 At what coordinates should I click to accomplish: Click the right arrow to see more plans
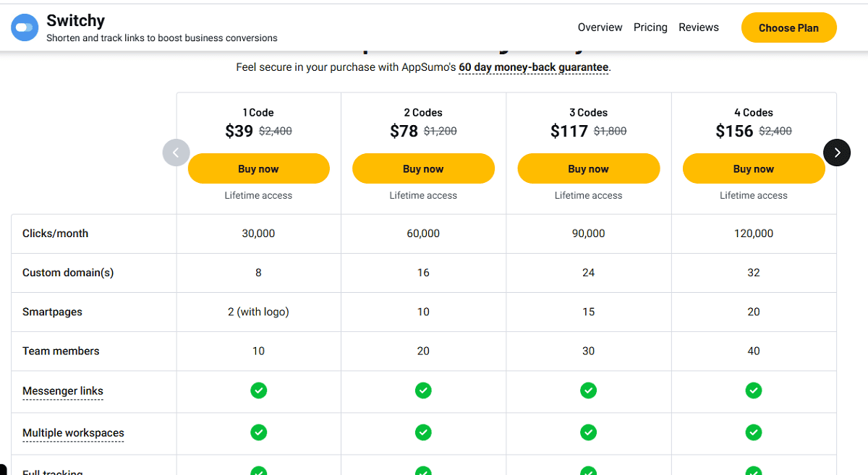[837, 153]
